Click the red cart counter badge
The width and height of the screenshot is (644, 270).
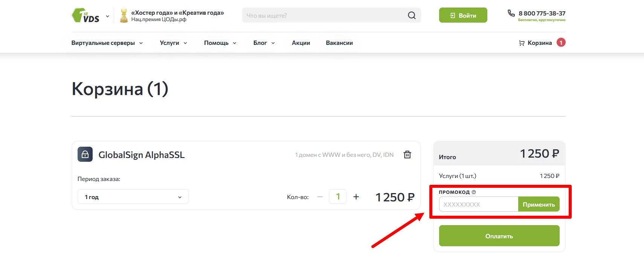pyautogui.click(x=561, y=43)
